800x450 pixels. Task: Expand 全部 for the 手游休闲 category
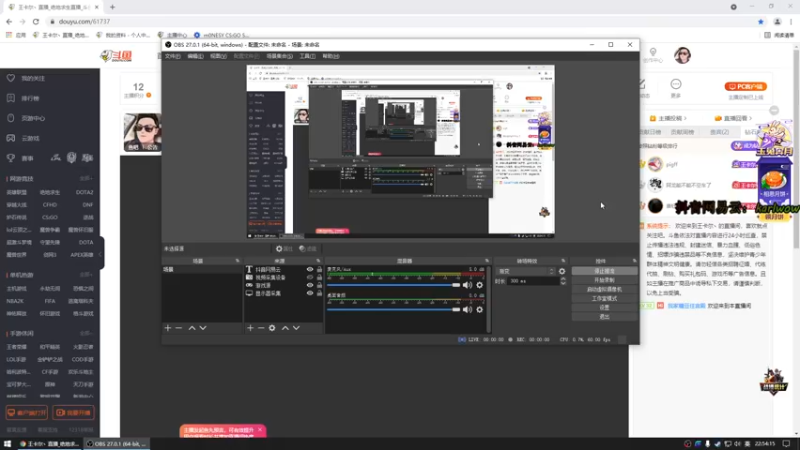click(x=86, y=333)
